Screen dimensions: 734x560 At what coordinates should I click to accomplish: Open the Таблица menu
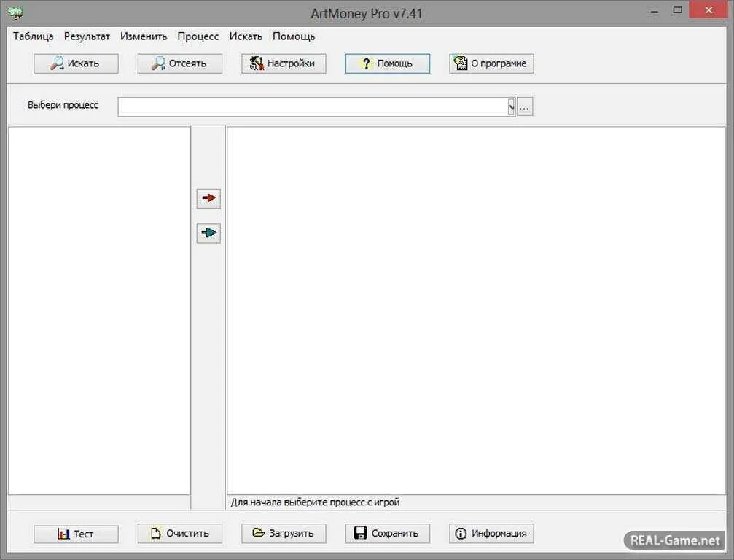point(34,36)
